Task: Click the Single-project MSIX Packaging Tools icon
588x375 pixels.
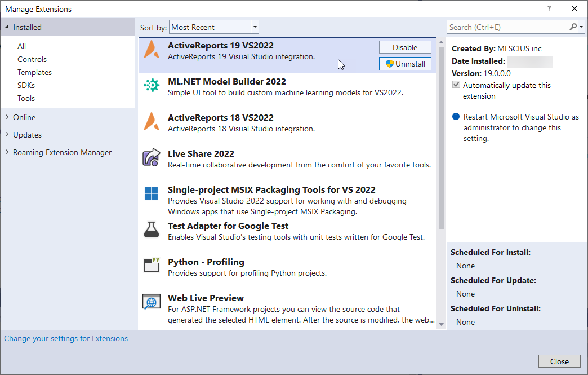Action: (x=152, y=193)
